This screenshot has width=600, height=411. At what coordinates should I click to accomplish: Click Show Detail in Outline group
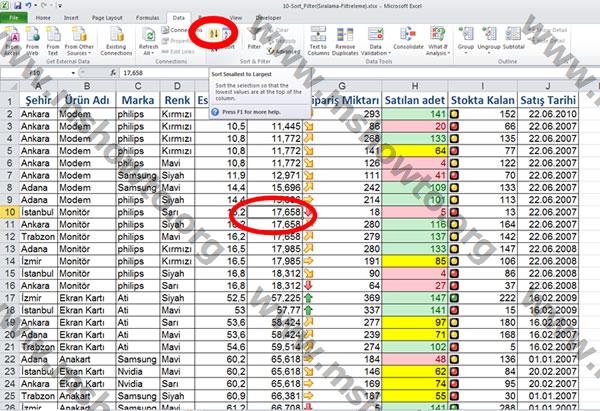click(550, 30)
